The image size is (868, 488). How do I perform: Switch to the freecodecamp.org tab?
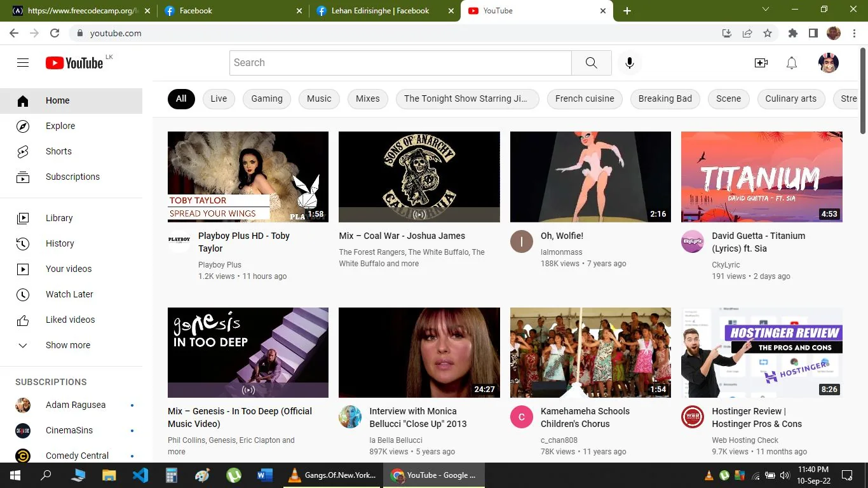pos(82,11)
